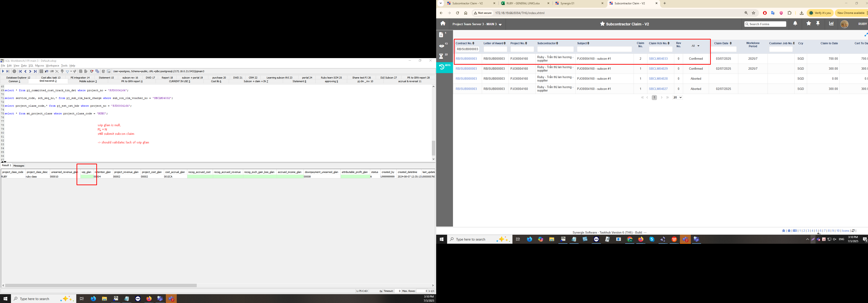This screenshot has height=303, width=868.
Task: Open the notifications bell in Synergix
Action: [795, 23]
